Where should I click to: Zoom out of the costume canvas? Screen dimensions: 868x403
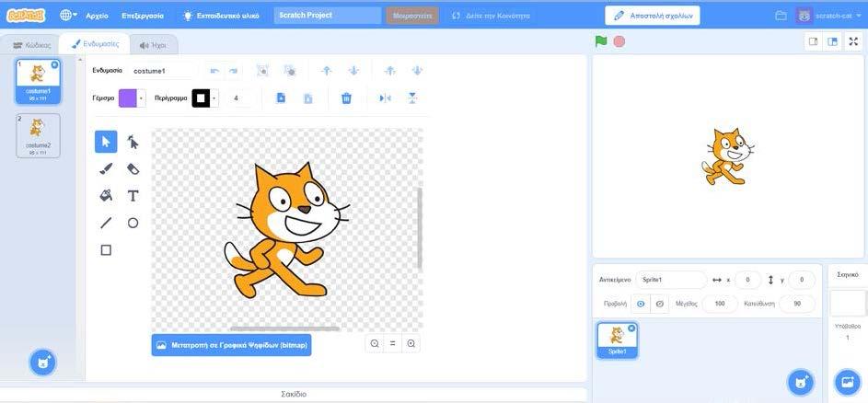[375, 343]
